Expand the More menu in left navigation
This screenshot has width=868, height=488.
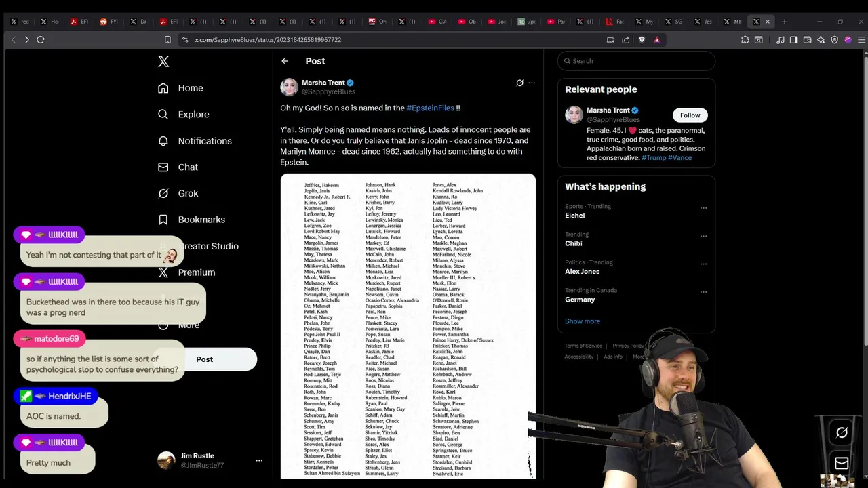pos(178,325)
